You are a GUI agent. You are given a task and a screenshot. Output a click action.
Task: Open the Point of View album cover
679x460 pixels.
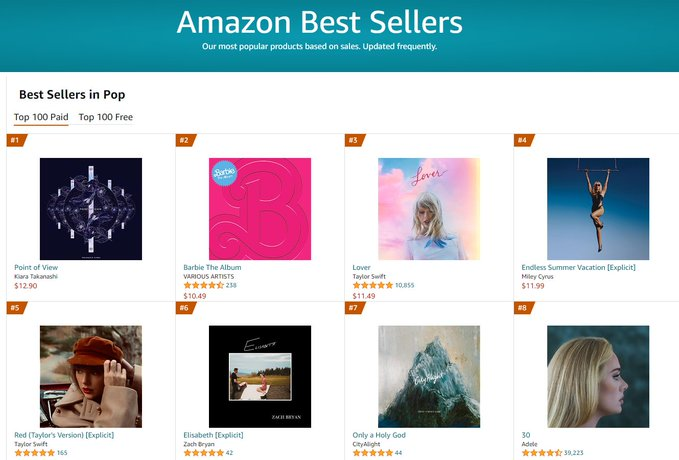91,209
